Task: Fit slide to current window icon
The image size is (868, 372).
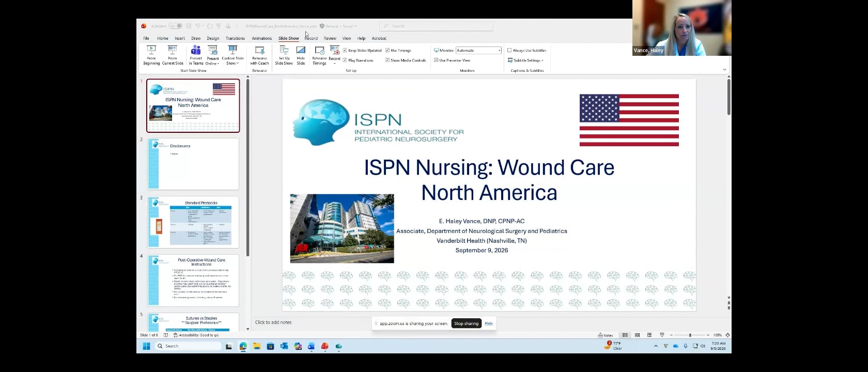Action: tap(727, 335)
